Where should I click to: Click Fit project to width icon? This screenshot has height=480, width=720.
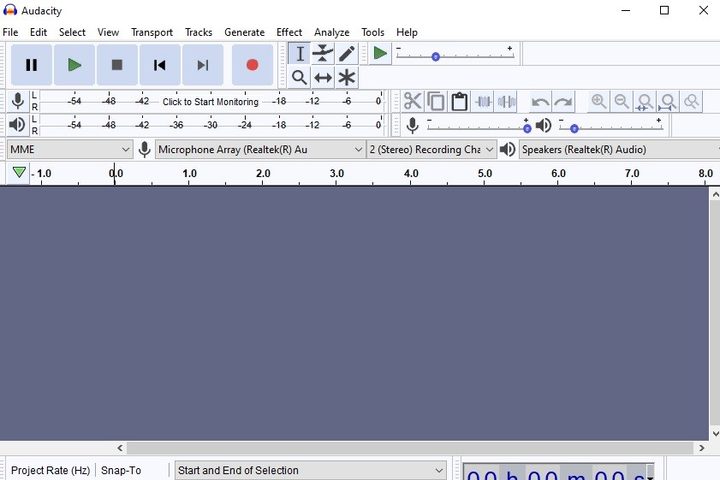pos(668,101)
